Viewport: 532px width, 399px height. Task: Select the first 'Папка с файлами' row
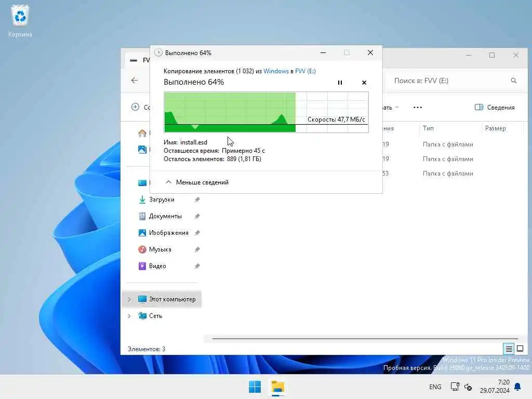pyautogui.click(x=448, y=144)
